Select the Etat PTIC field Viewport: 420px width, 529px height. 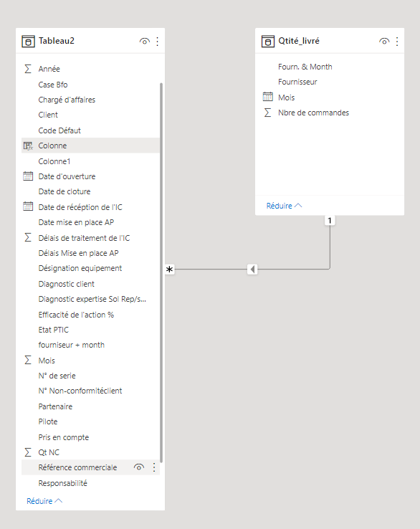[x=90, y=330]
